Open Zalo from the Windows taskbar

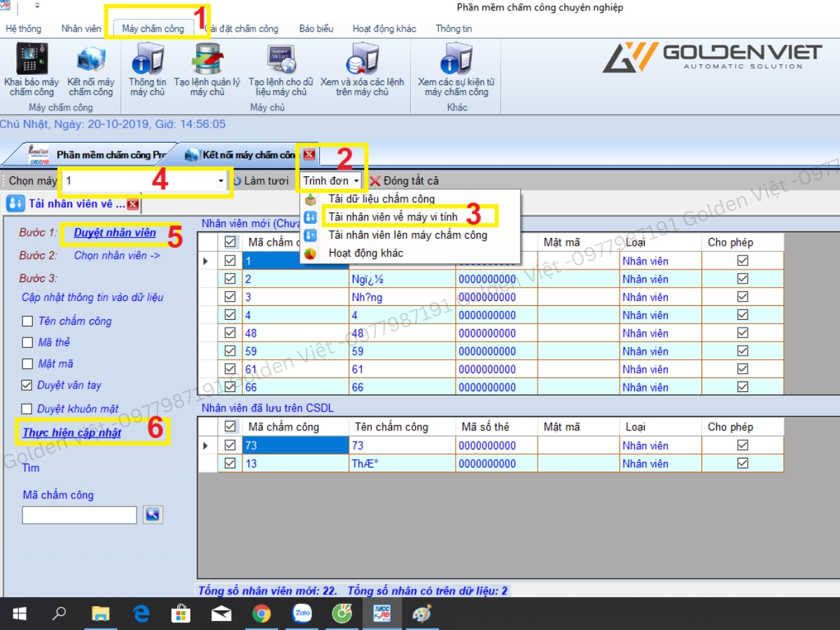[x=302, y=614]
